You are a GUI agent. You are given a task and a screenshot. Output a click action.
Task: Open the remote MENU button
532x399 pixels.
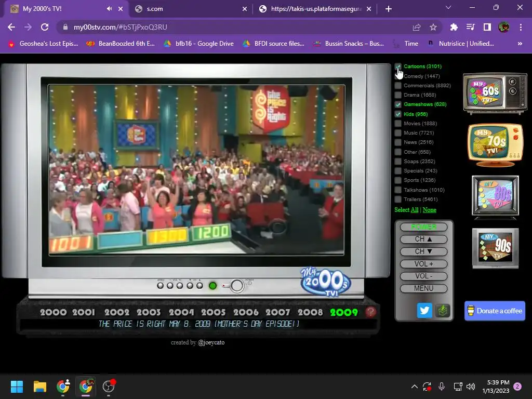(x=423, y=288)
